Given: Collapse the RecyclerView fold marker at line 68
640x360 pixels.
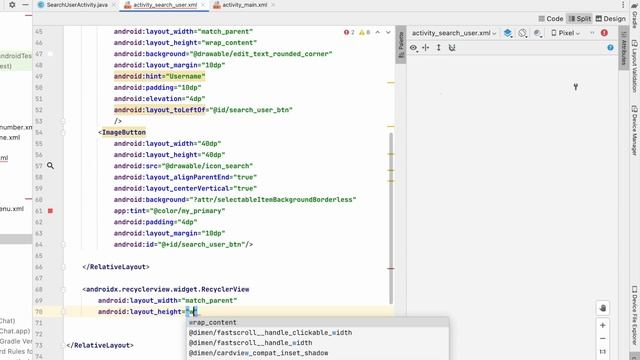Looking at the screenshot, I should [63, 289].
